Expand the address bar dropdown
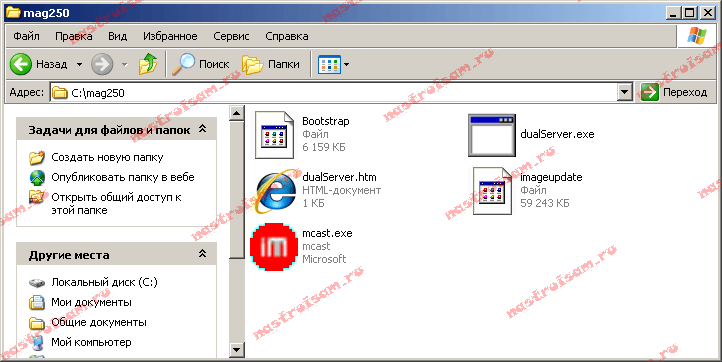The width and height of the screenshot is (722, 362). pos(624,93)
